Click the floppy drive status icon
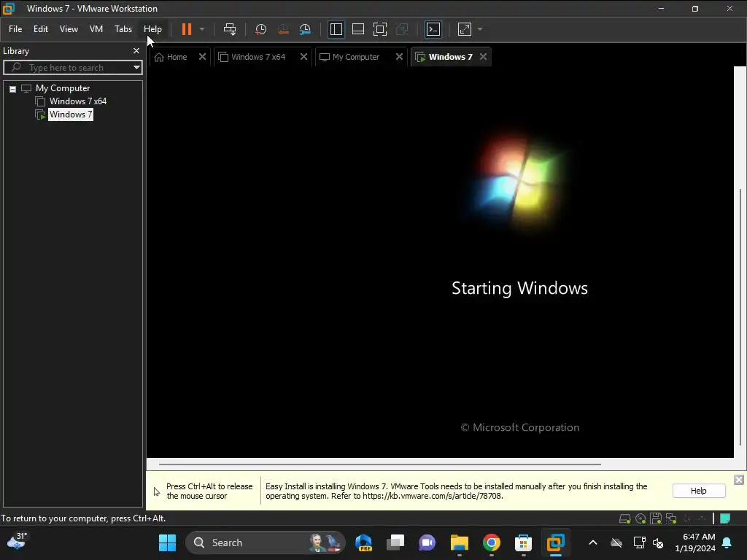This screenshot has width=747, height=560. (x=656, y=518)
